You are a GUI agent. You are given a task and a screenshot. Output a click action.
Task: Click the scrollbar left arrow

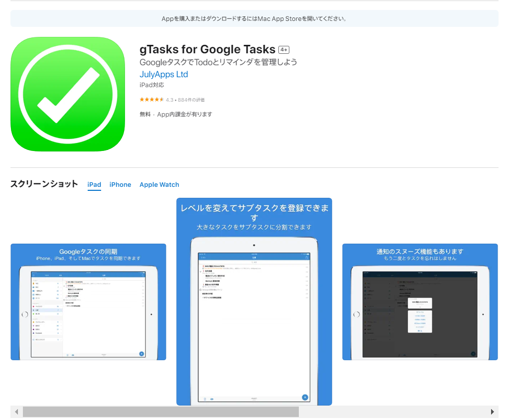(x=16, y=412)
